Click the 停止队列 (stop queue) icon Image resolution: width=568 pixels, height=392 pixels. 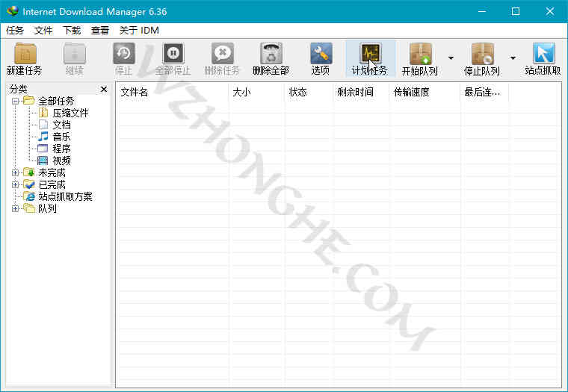[483, 54]
